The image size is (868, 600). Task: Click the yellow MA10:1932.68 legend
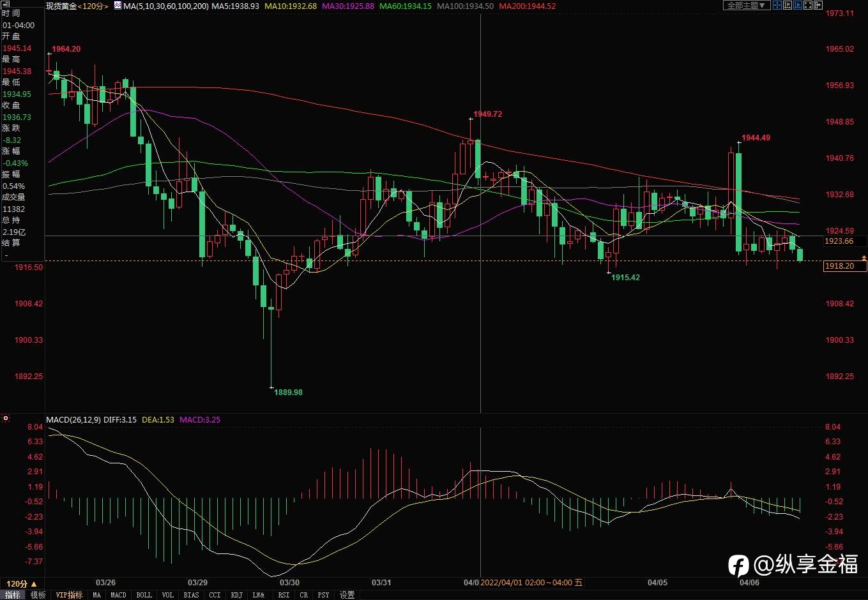click(x=292, y=6)
